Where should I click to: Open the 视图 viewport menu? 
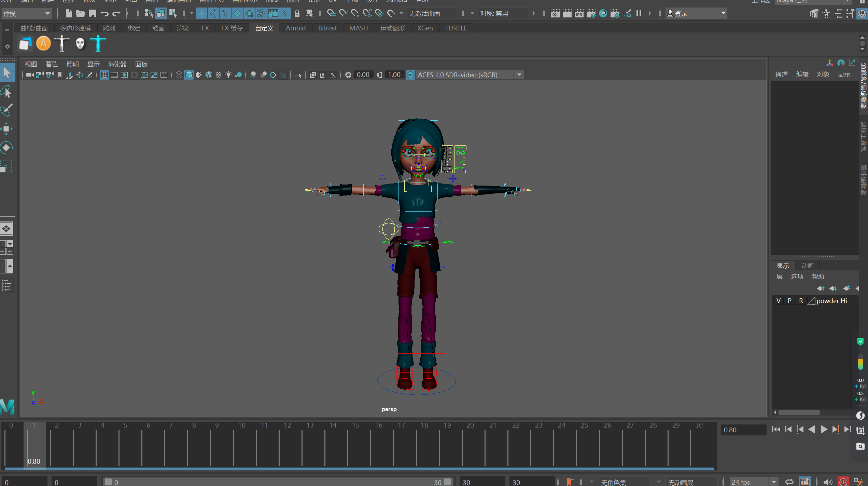coord(31,64)
